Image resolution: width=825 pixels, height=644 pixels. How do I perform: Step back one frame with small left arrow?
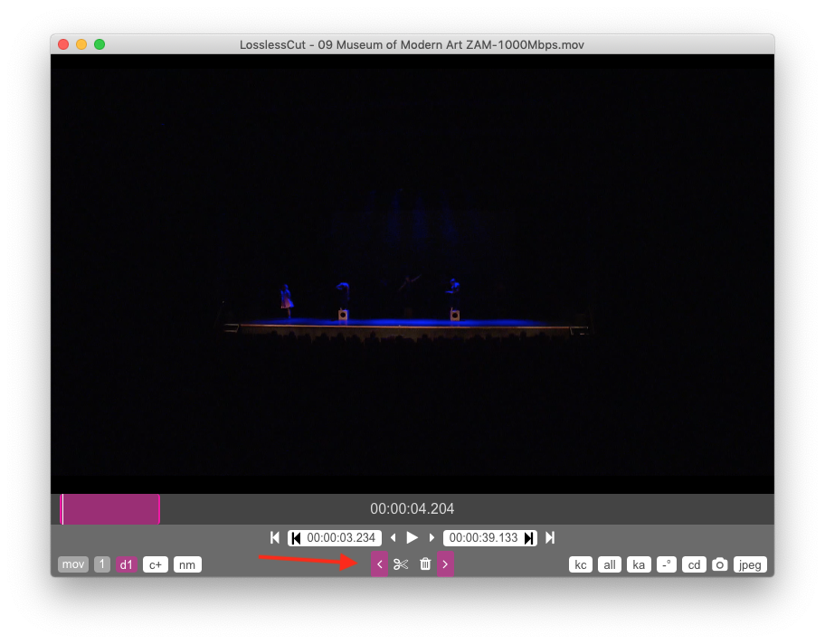[x=393, y=537]
